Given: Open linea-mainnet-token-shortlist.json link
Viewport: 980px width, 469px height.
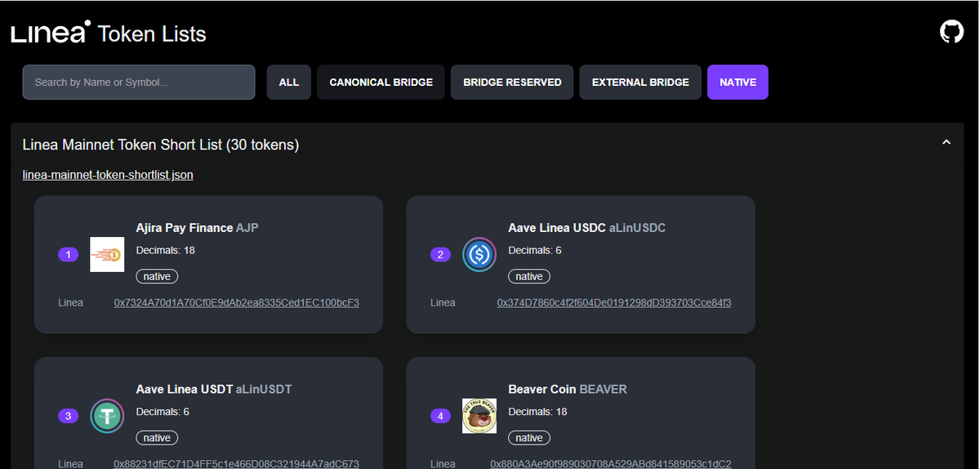Looking at the screenshot, I should (108, 175).
